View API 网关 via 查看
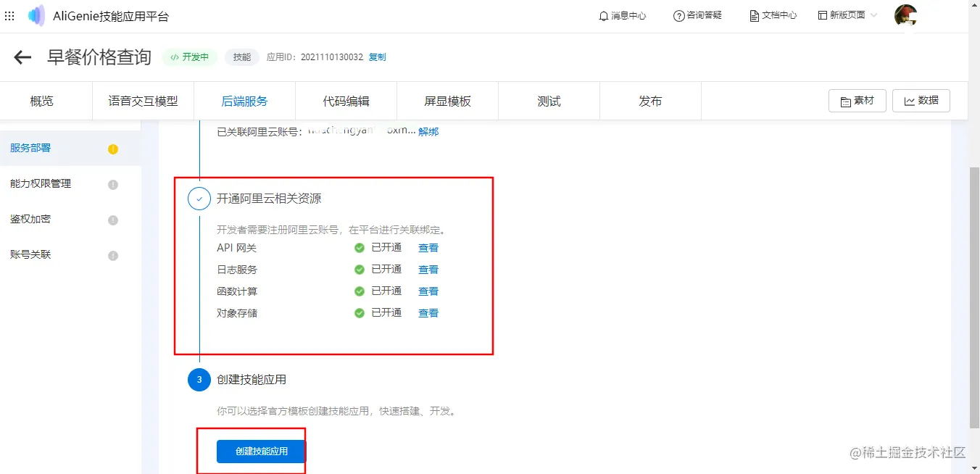 click(x=428, y=248)
